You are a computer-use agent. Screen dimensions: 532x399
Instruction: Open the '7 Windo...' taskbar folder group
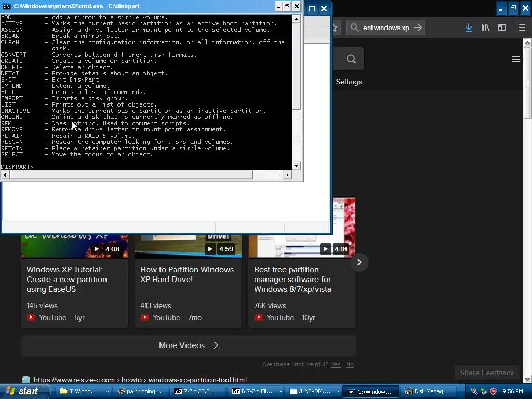[79, 391]
